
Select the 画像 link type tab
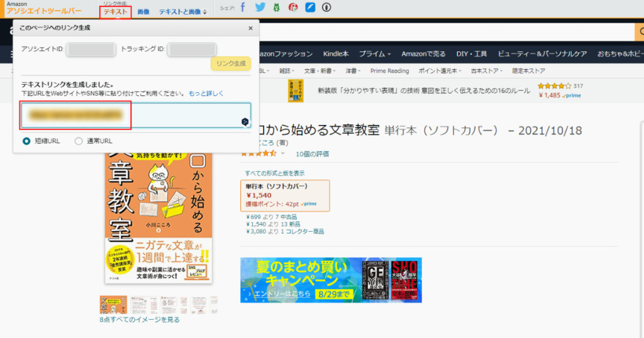(x=143, y=12)
